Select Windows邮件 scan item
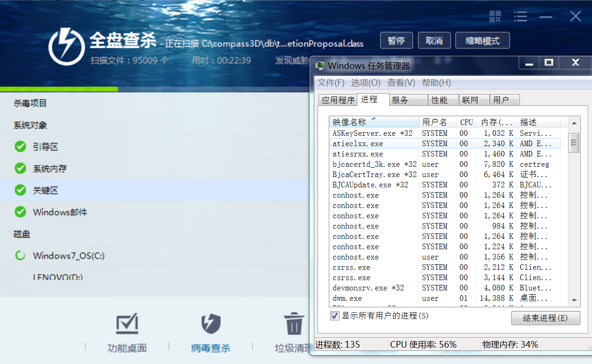Image resolution: width=592 pixels, height=364 pixels. [155, 212]
